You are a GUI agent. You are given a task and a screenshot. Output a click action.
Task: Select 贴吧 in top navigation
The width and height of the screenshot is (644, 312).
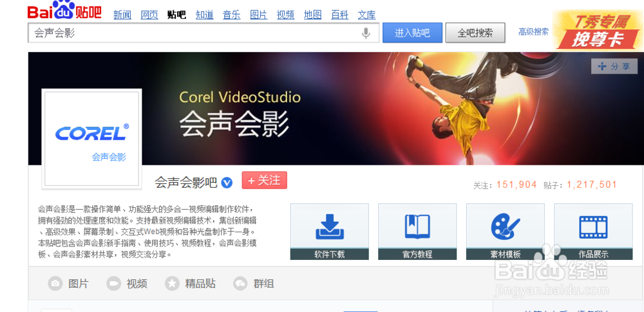point(176,15)
